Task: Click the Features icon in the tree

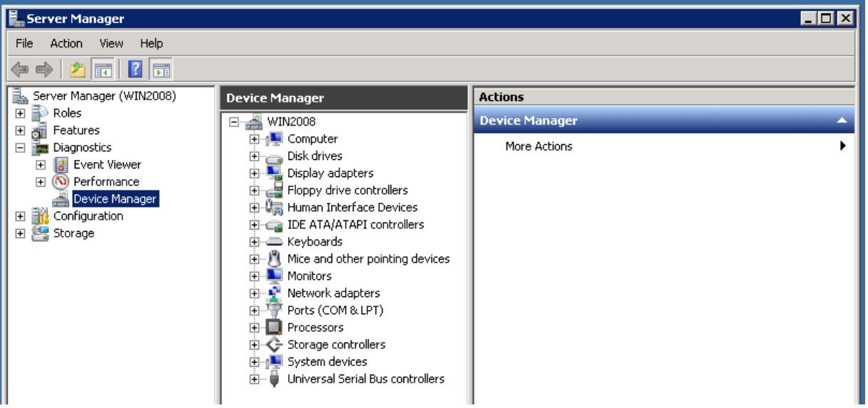Action: point(41,130)
